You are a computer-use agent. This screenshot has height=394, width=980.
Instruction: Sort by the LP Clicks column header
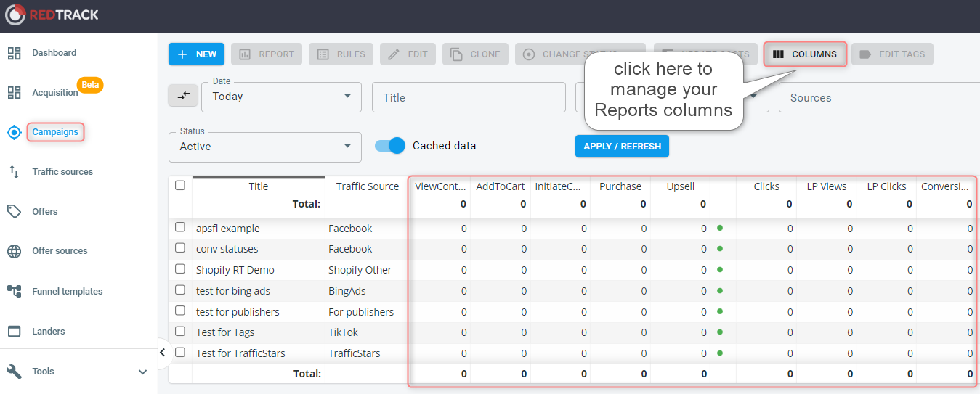[887, 186]
